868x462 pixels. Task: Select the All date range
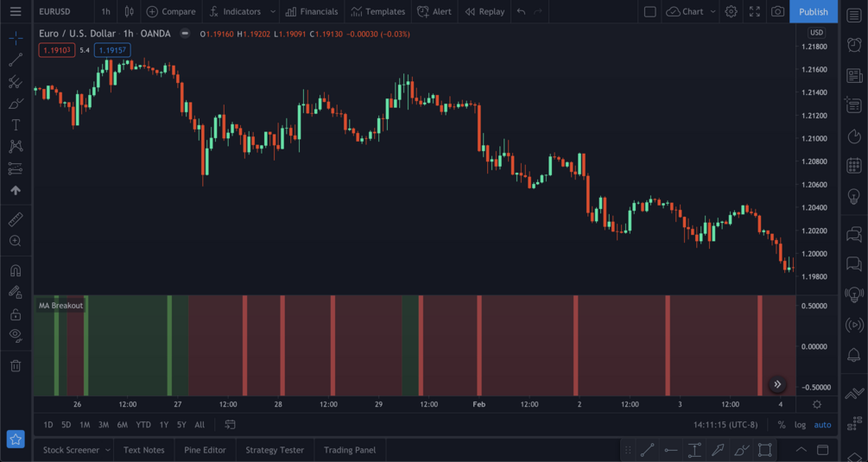click(x=200, y=425)
